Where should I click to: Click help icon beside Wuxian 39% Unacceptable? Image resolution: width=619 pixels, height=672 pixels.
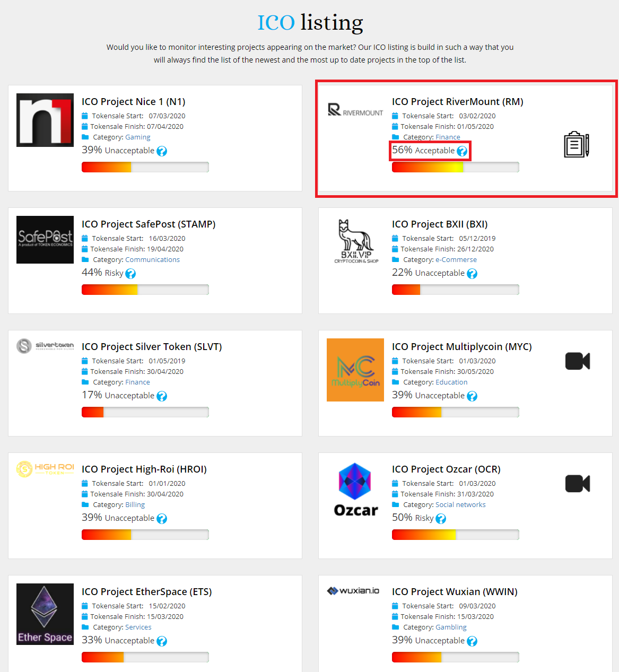click(472, 641)
